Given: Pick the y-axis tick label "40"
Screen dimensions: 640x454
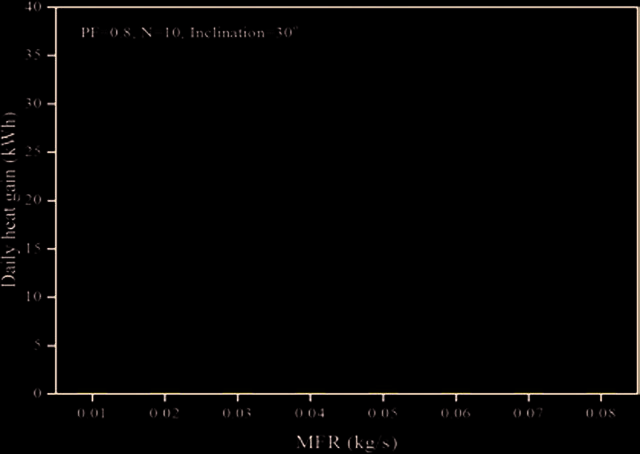Looking at the screenshot, I should (33, 7).
